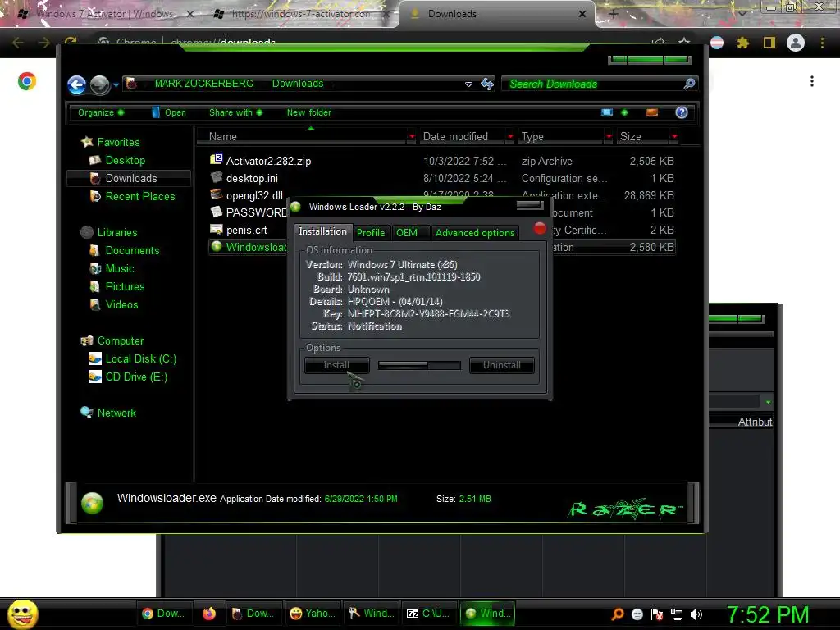Screen dimensions: 840x630
Task: Create a New folder
Action: coord(309,112)
